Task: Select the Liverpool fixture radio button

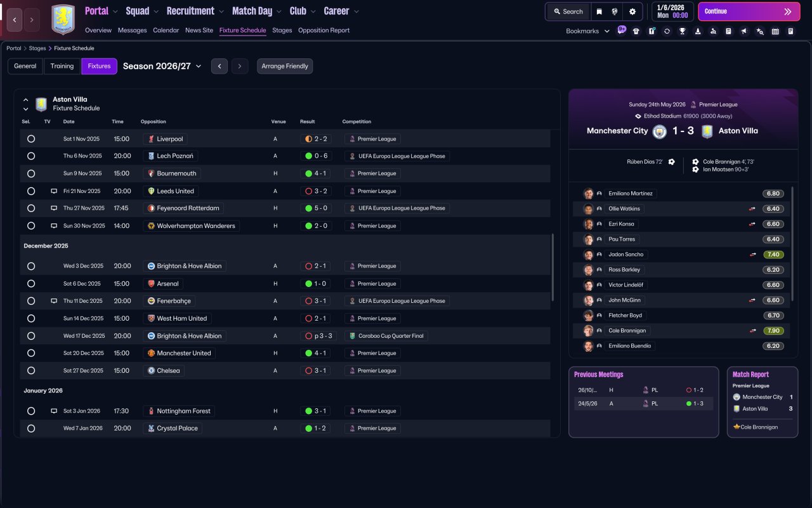Action: tap(31, 139)
